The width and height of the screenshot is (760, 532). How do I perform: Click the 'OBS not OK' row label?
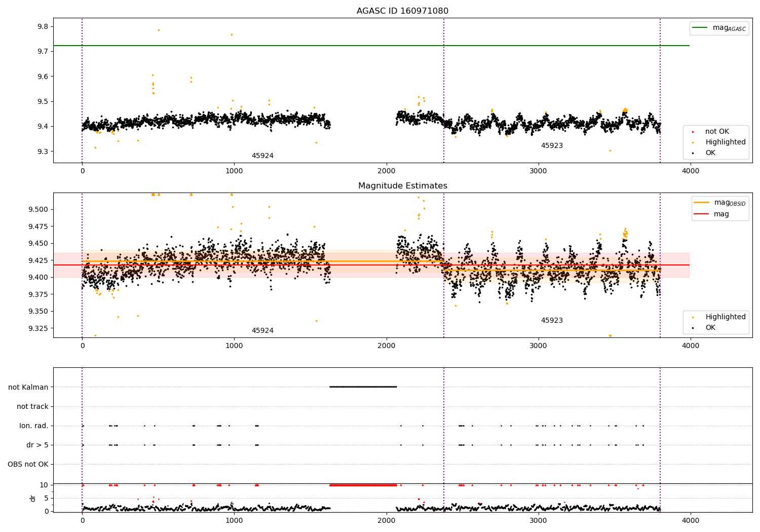pyautogui.click(x=28, y=465)
